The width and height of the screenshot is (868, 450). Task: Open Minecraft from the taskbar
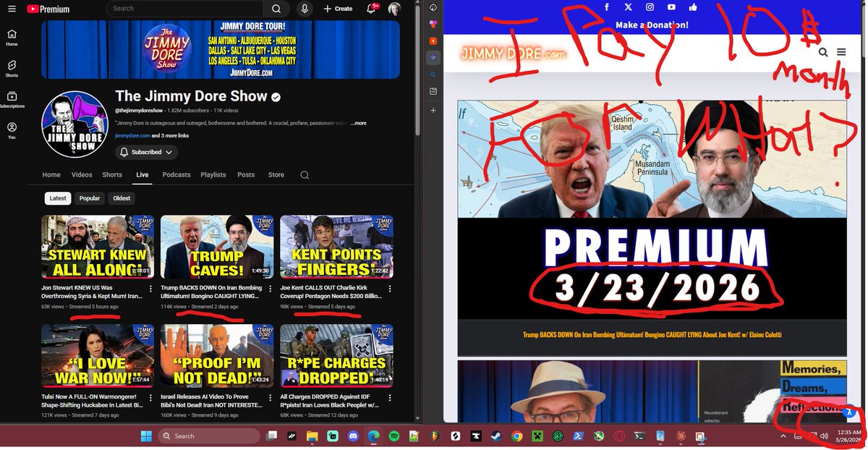click(x=537, y=436)
